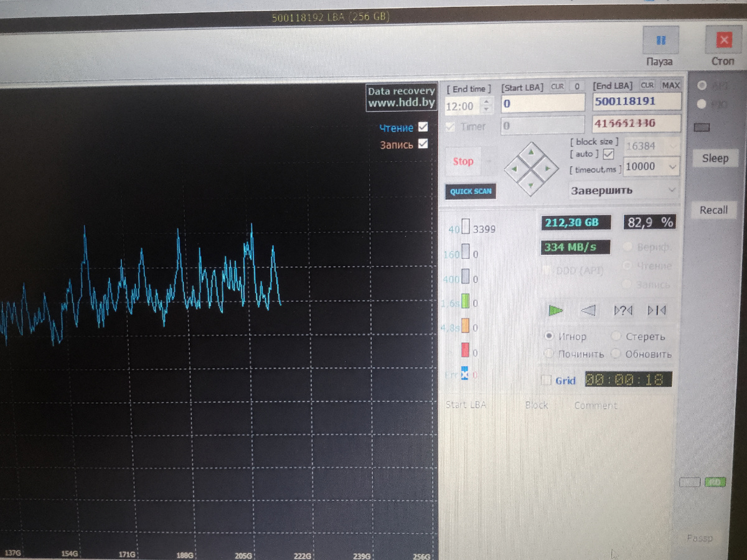Screen dimensions: 747x560
Task: Toggle the DDD (API) checkbox
Action: click(x=547, y=271)
